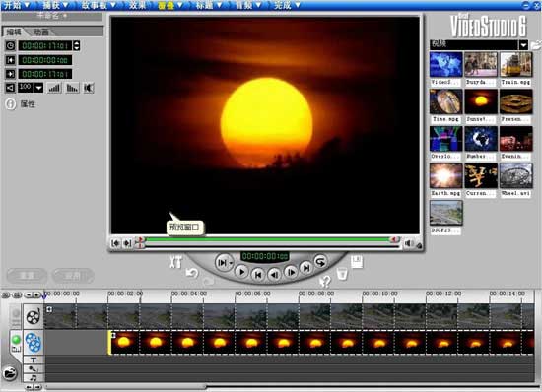Undo the last action
Image resolution: width=542 pixels, height=392 pixels.
click(192, 273)
